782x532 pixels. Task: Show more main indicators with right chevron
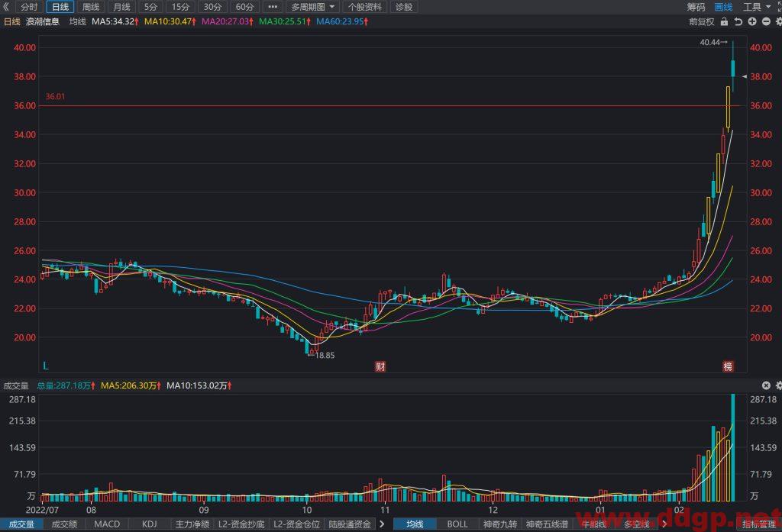[x=664, y=524]
